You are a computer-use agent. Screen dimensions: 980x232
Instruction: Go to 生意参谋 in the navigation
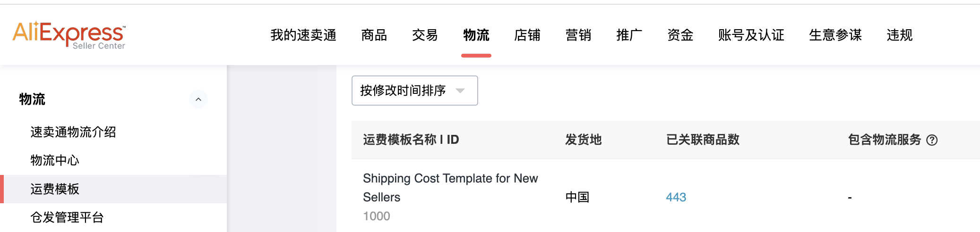[835, 35]
